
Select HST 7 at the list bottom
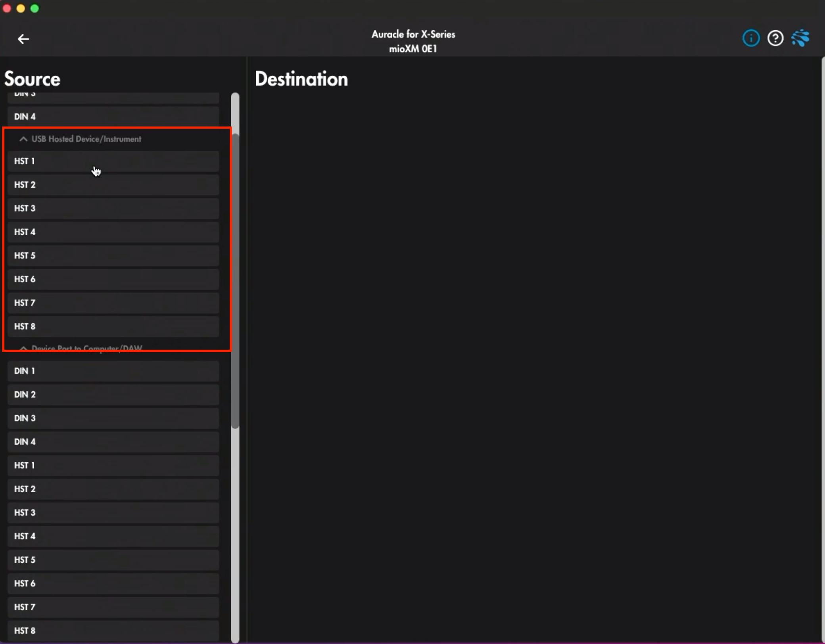112,607
